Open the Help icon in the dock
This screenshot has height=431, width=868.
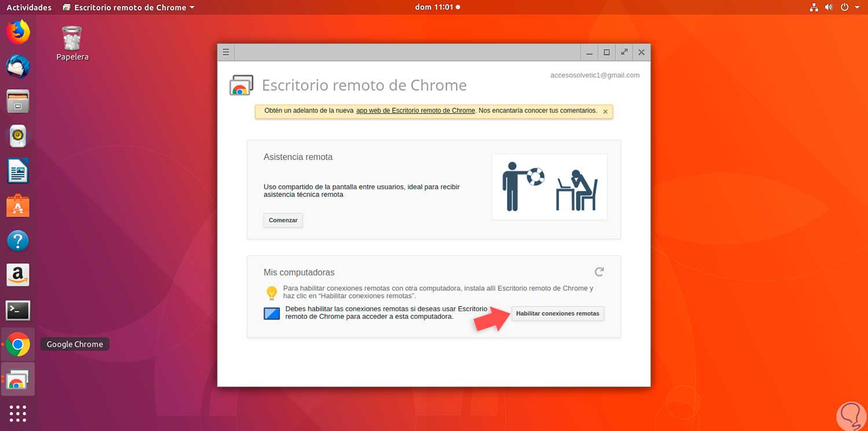18,241
